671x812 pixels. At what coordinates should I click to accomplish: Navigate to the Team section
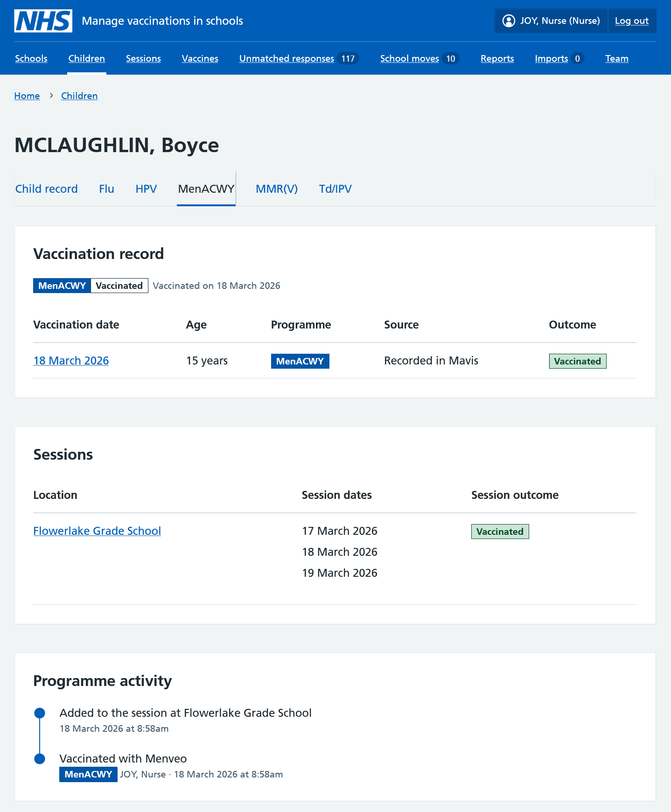coord(616,59)
